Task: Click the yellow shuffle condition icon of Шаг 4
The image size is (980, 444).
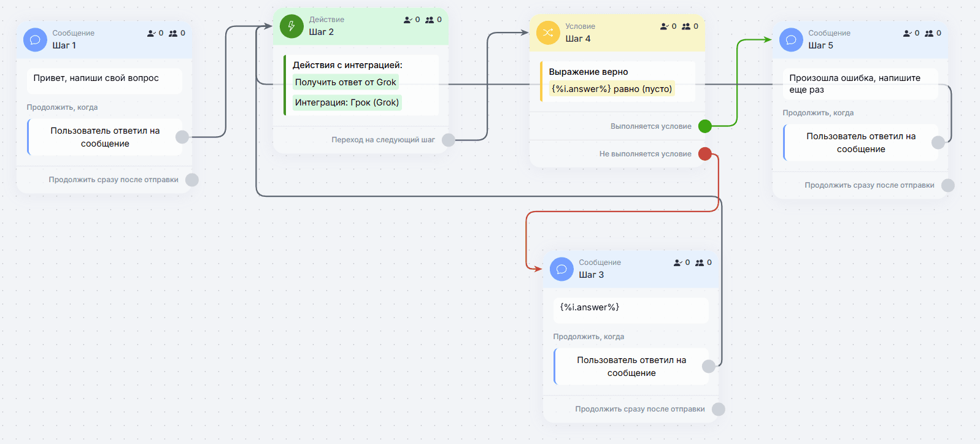Action: (x=548, y=33)
